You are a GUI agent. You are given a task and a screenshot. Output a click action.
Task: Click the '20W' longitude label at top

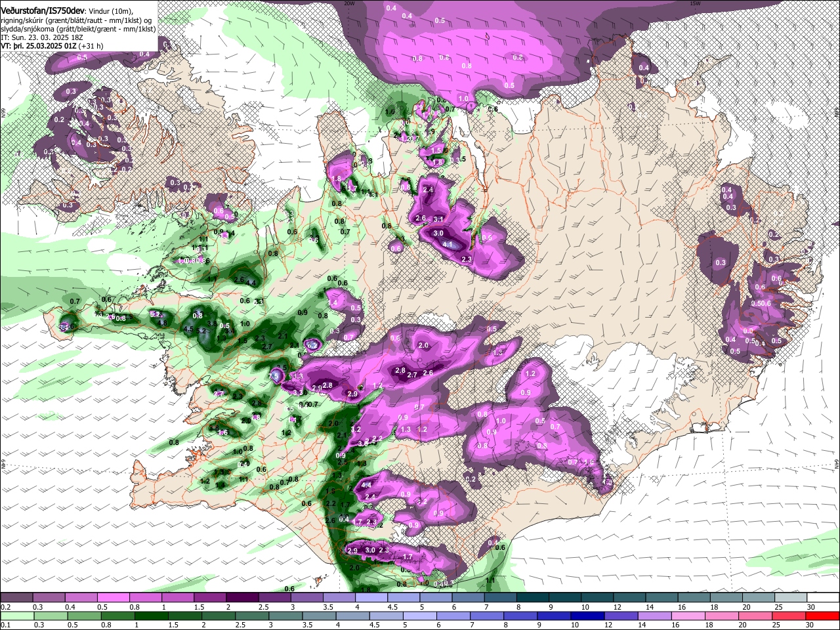click(349, 3)
